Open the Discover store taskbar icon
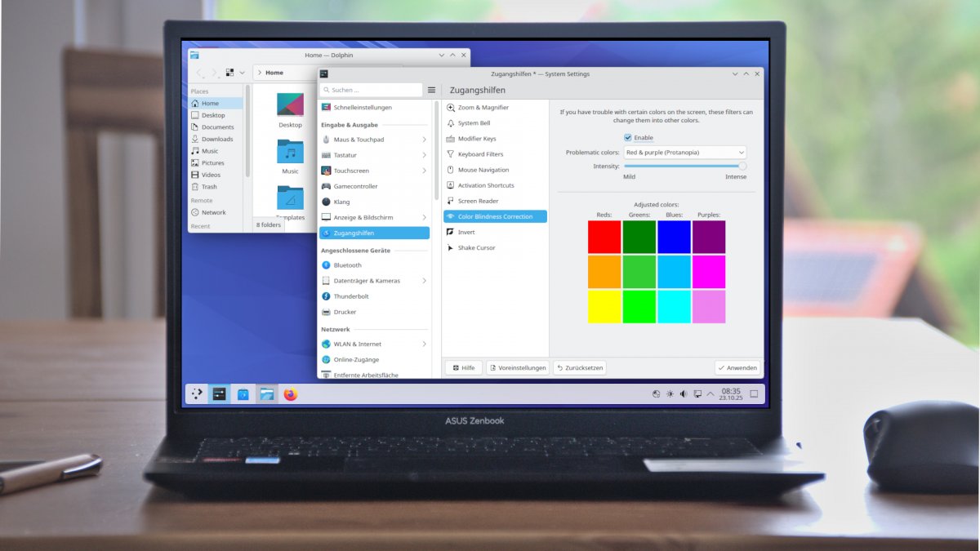This screenshot has height=551, width=980. [x=243, y=394]
